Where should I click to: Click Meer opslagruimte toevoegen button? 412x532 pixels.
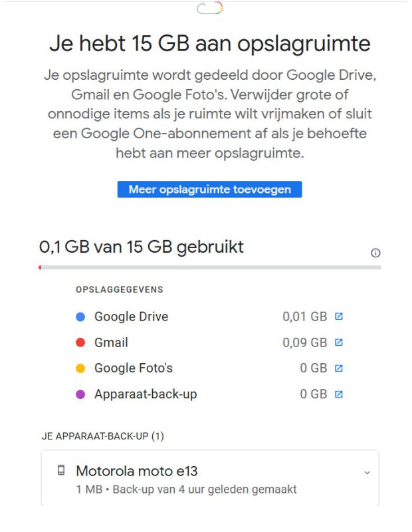point(209,190)
